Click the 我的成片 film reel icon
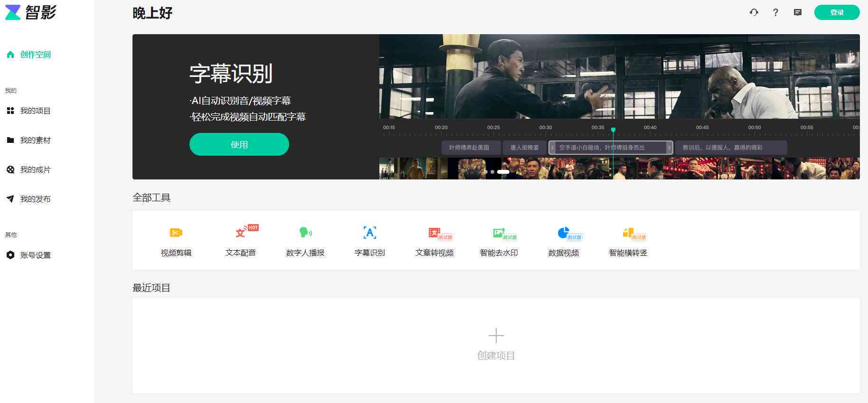868x403 pixels. click(10, 169)
